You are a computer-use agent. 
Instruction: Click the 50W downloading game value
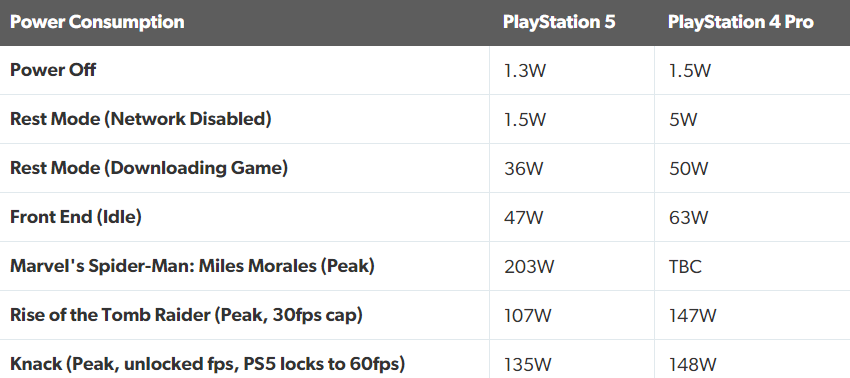tap(688, 169)
